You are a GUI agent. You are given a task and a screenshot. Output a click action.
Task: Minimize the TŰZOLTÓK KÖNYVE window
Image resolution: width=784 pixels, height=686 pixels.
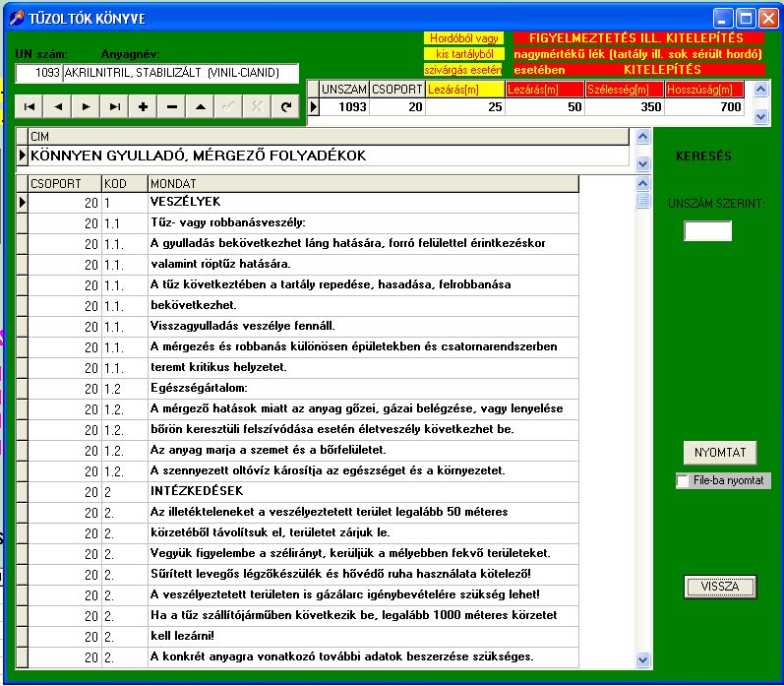[722, 19]
